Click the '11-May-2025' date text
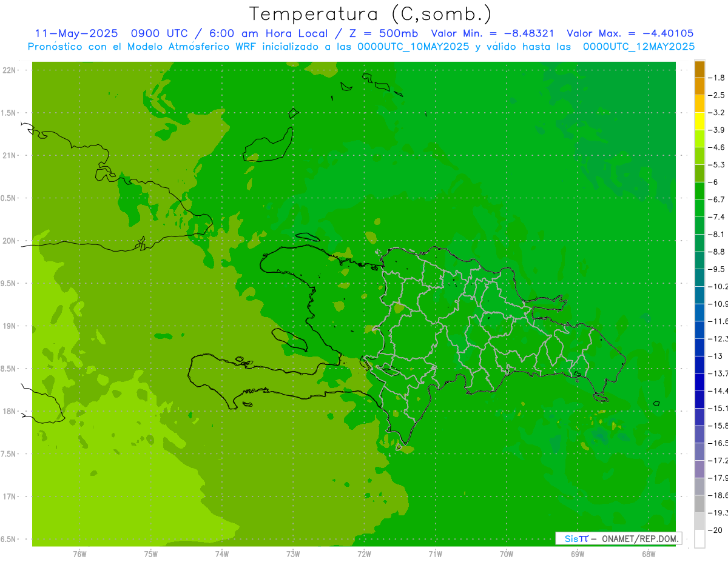The height and width of the screenshot is (562, 728). click(x=76, y=33)
